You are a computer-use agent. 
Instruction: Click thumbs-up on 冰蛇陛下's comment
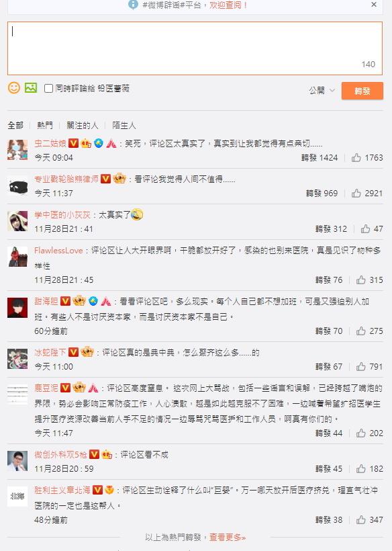(360, 366)
